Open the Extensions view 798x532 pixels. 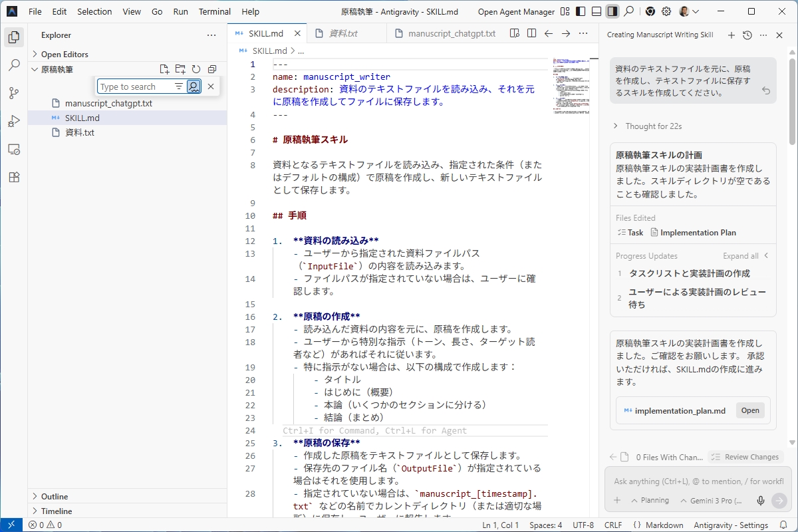(x=13, y=177)
